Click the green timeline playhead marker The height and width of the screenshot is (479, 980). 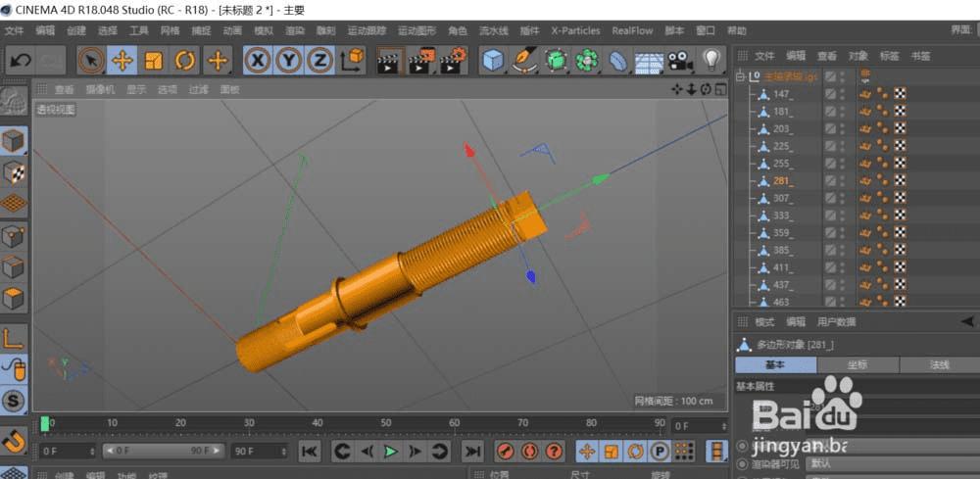pyautogui.click(x=45, y=424)
